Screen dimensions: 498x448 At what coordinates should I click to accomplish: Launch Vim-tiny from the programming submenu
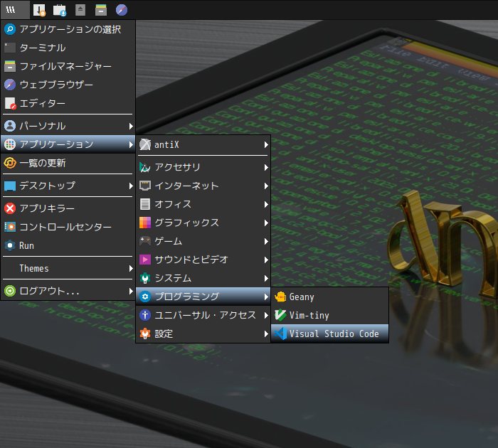pos(329,315)
